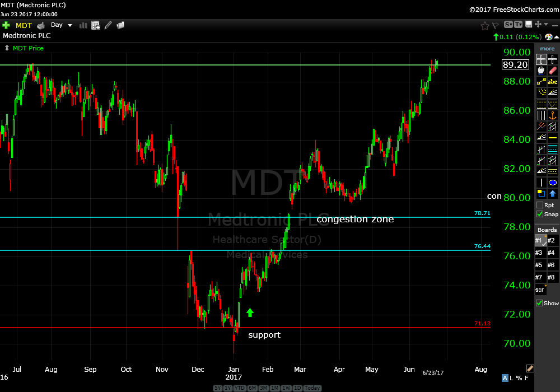The width and height of the screenshot is (560, 392).
Task: Uncheck the Snap checkbox
Action: pos(540,214)
